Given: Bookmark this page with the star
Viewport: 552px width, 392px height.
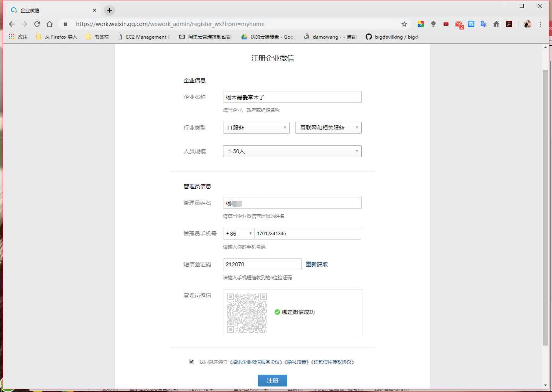Looking at the screenshot, I should (x=404, y=24).
